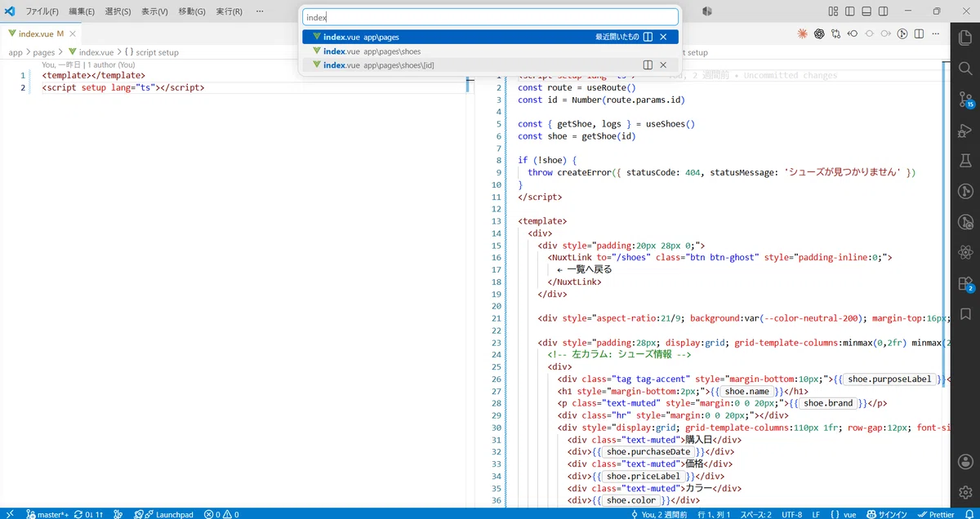Open shoes\[id] index.vue result to the side
This screenshot has height=519, width=980.
[x=648, y=64]
